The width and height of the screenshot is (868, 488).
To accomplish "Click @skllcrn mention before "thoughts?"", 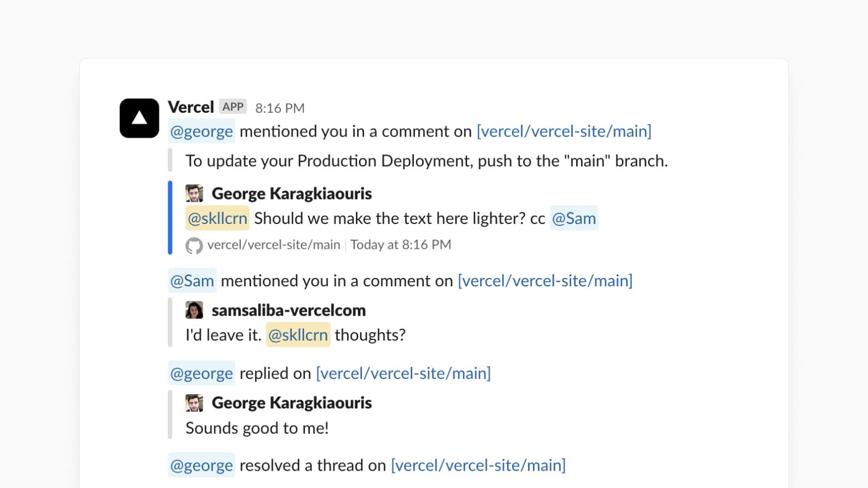I will click(x=298, y=335).
